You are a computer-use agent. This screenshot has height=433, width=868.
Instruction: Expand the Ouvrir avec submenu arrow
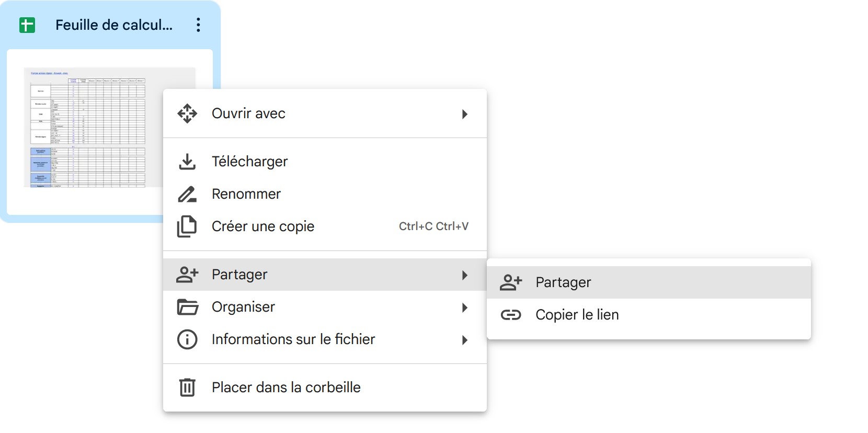coord(465,114)
